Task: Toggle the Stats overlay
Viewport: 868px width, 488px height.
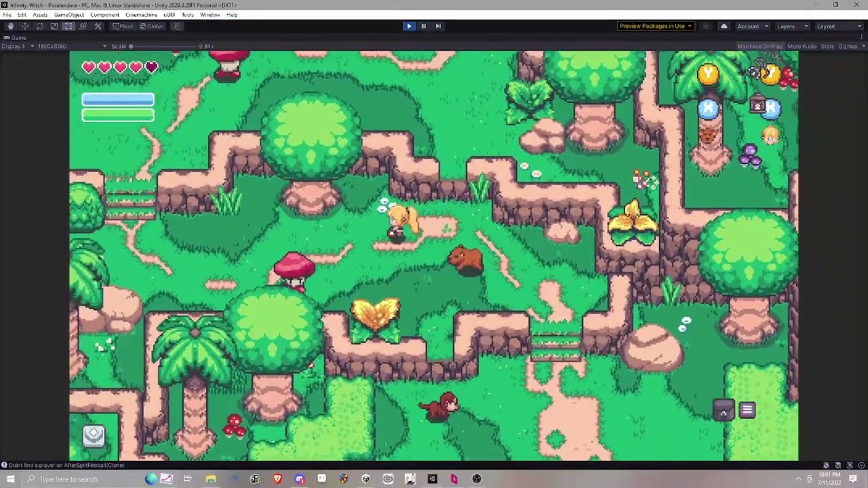Action: pos(827,46)
